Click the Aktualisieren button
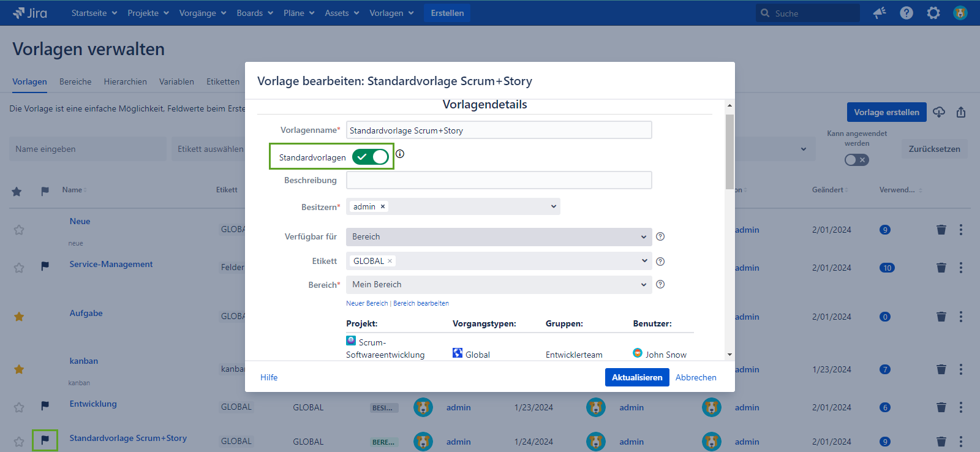Image resolution: width=980 pixels, height=452 pixels. [x=636, y=377]
